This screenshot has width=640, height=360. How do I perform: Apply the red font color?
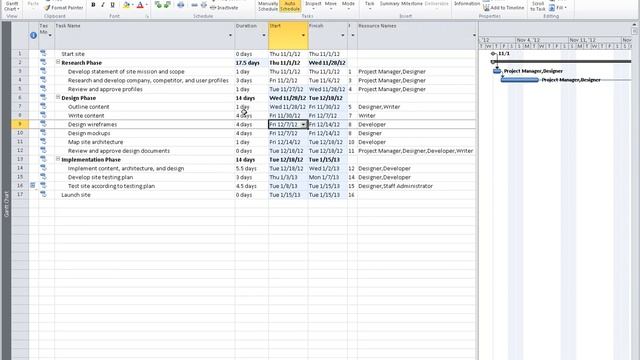[140, 5]
